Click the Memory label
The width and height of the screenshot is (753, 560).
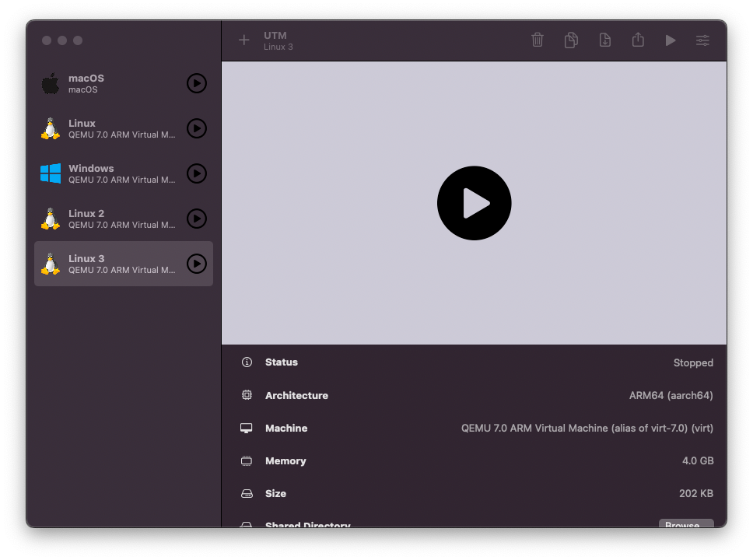285,461
